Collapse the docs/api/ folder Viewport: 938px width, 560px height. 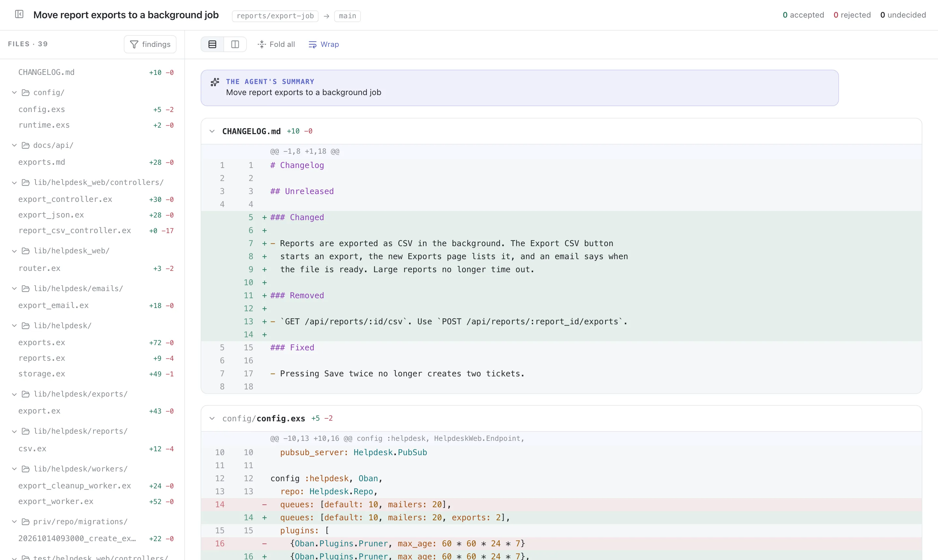(14, 145)
